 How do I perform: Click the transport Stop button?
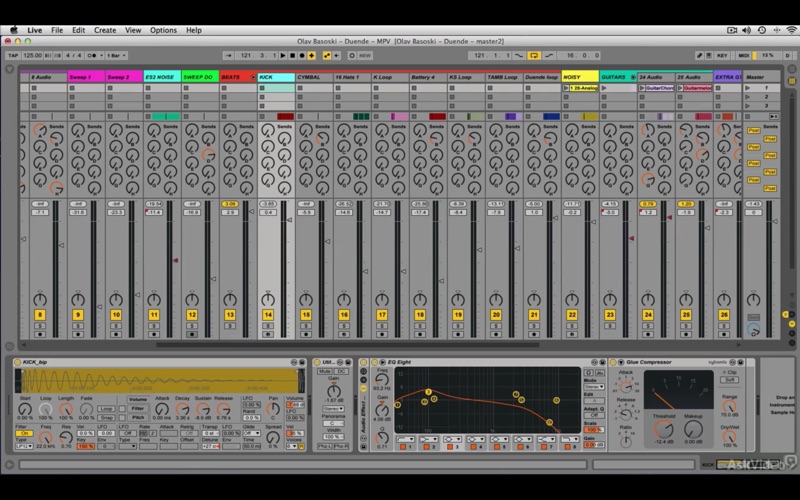[292, 55]
